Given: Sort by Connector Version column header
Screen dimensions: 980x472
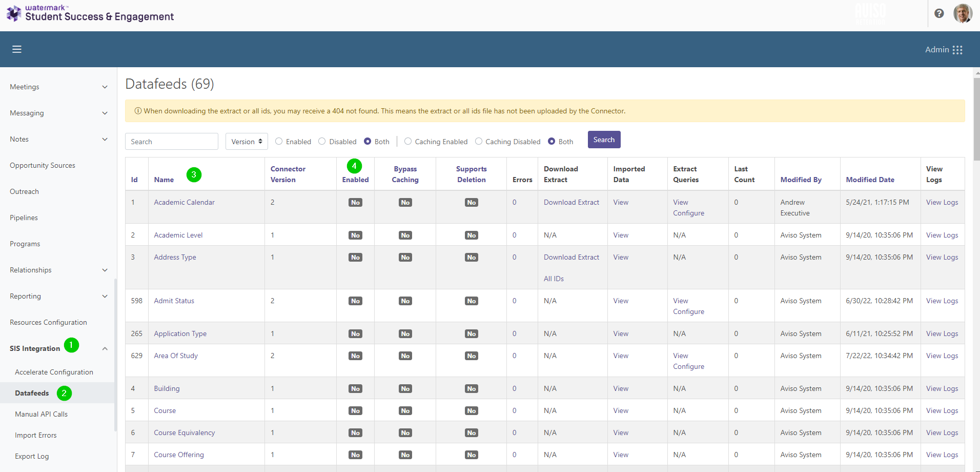Looking at the screenshot, I should (x=288, y=174).
